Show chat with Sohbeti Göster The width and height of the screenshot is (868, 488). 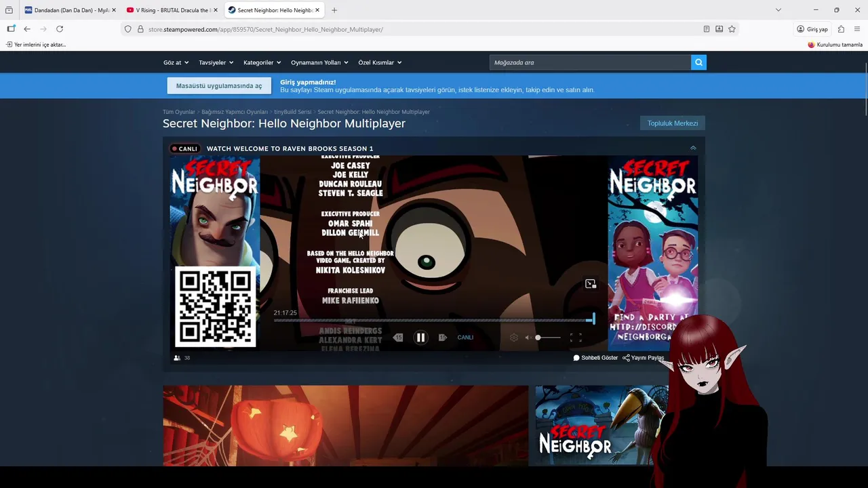[x=595, y=358]
